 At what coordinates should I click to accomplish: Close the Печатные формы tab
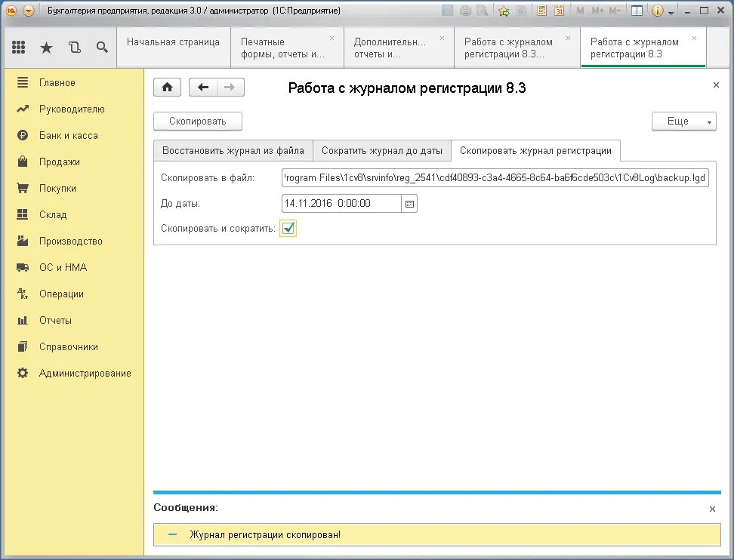click(x=332, y=38)
